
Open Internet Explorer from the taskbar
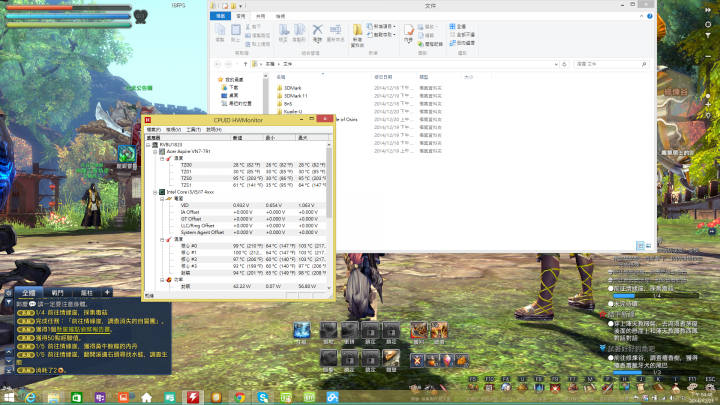point(30,397)
